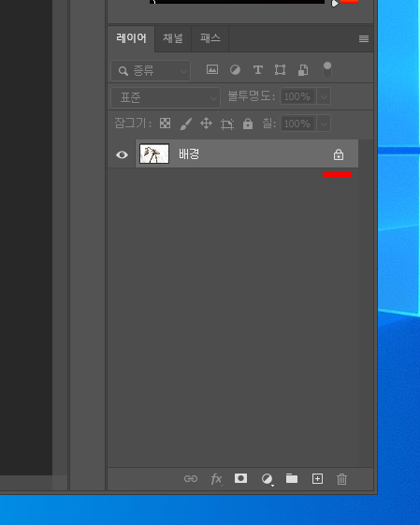The image size is (420, 525).
Task: Filter layers by adjustment layer icon
Action: click(x=235, y=69)
